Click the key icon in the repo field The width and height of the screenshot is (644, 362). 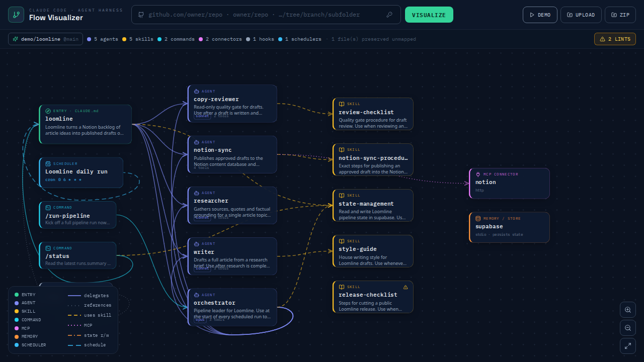(389, 15)
